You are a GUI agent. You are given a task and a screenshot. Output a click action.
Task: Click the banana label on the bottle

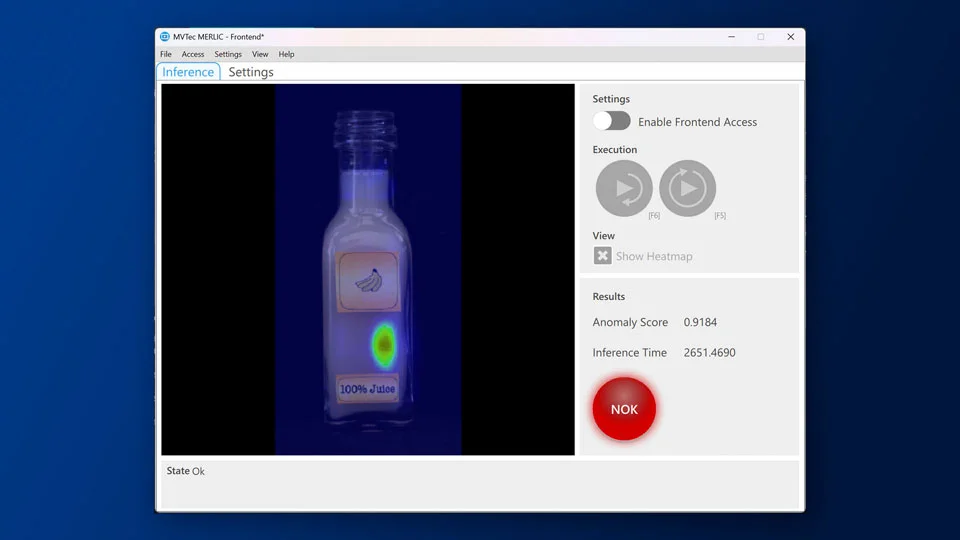click(368, 281)
